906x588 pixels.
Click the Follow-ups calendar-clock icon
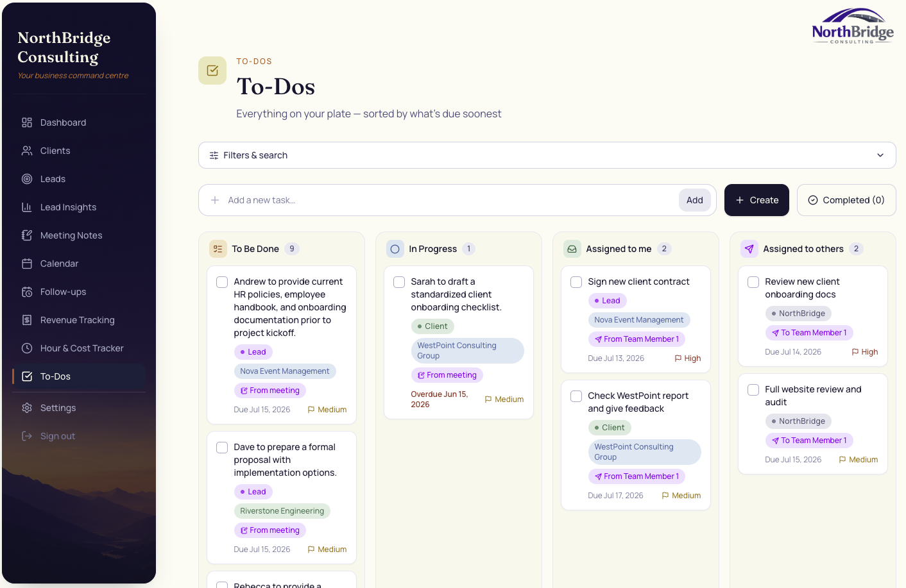(x=27, y=292)
